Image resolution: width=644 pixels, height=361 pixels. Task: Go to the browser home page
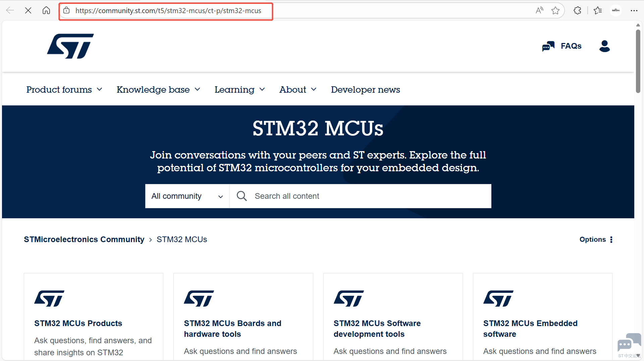[46, 10]
